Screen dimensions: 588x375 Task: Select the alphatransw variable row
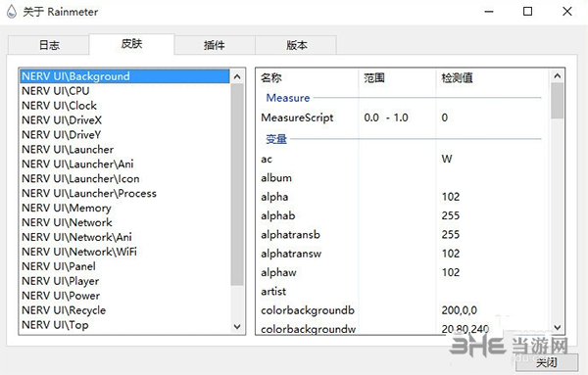403,254
